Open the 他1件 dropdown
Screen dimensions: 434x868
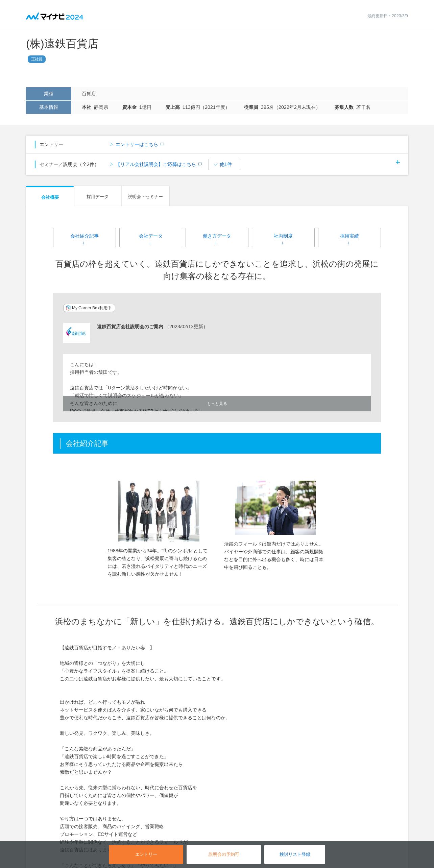coord(224,165)
